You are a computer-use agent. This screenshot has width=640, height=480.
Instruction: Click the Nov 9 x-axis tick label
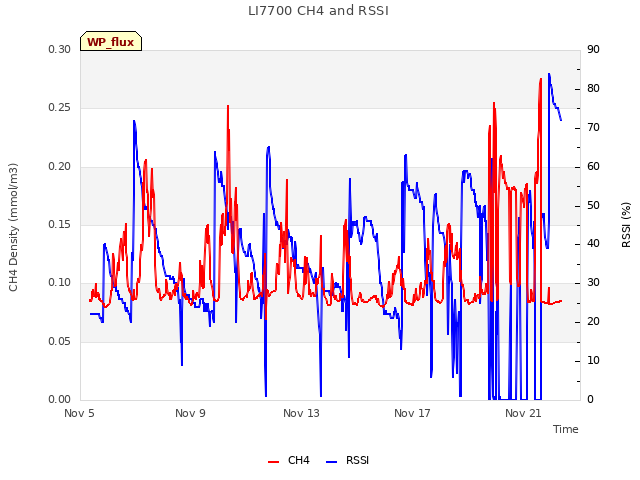click(190, 413)
